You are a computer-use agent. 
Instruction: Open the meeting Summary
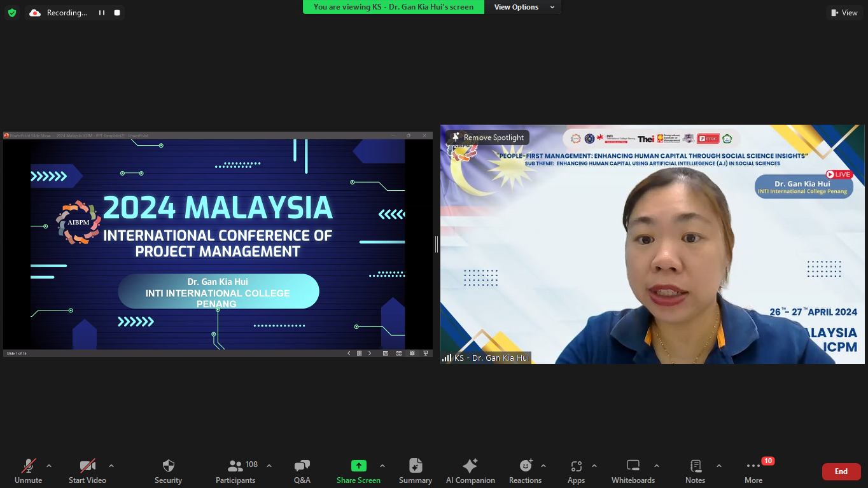[x=416, y=471]
